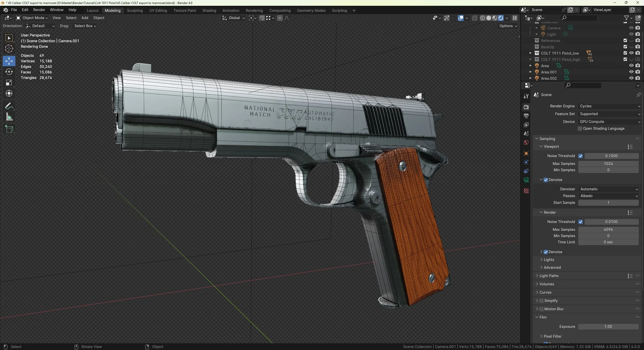This screenshot has width=644, height=350.
Task: Click the Options button in viewport header
Action: [508, 26]
